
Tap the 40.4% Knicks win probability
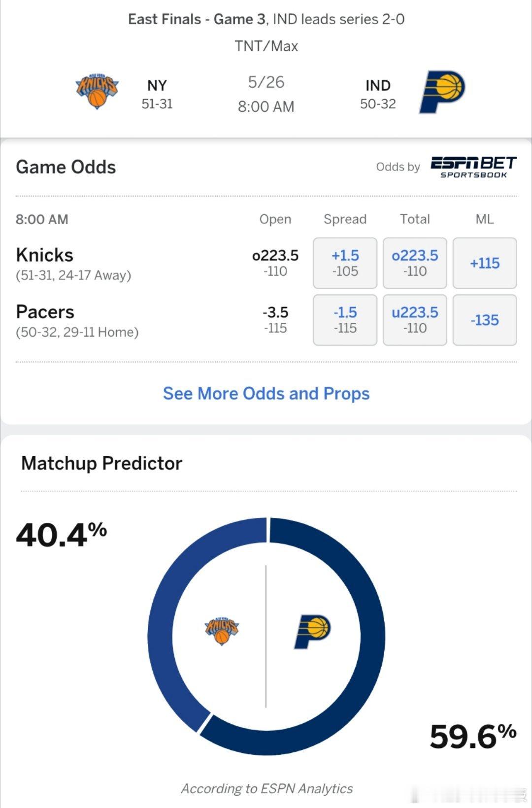[x=62, y=535]
